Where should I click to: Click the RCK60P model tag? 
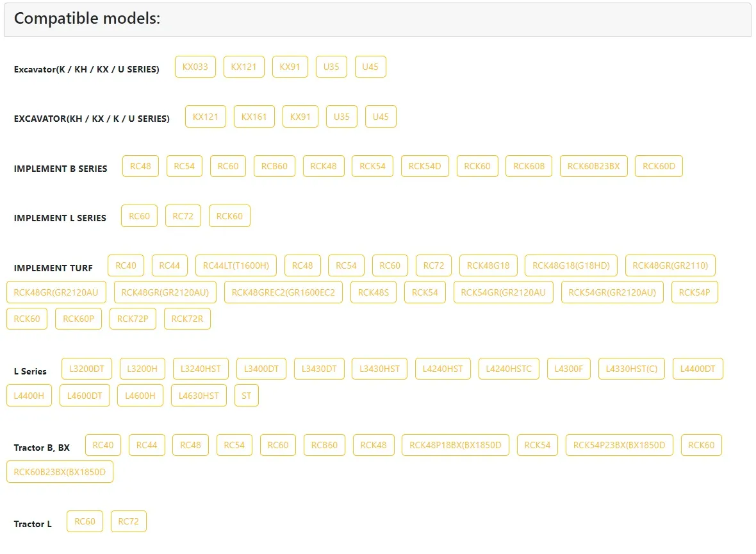(x=79, y=319)
